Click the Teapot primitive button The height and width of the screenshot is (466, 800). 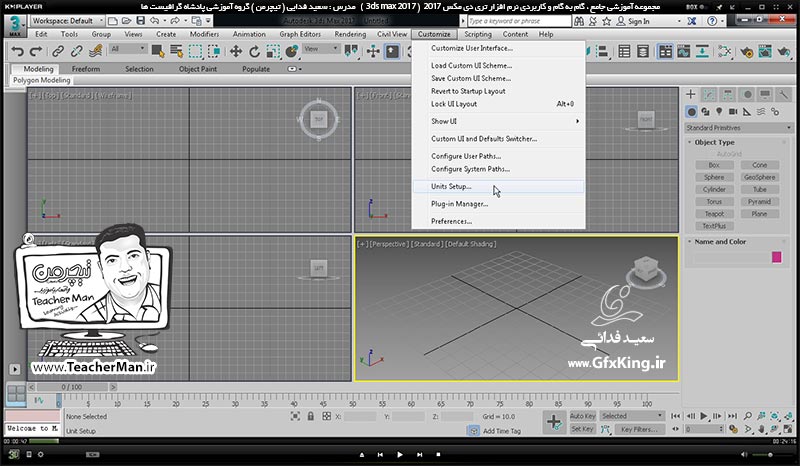714,214
